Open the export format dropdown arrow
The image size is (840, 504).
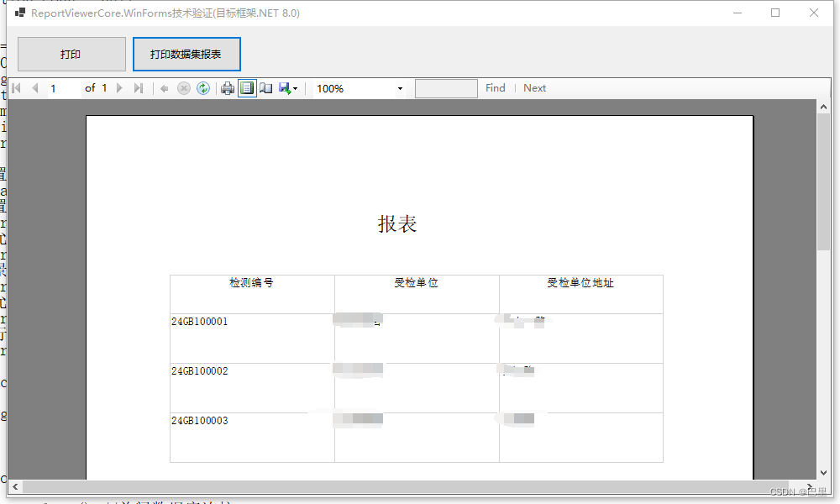pyautogui.click(x=297, y=88)
